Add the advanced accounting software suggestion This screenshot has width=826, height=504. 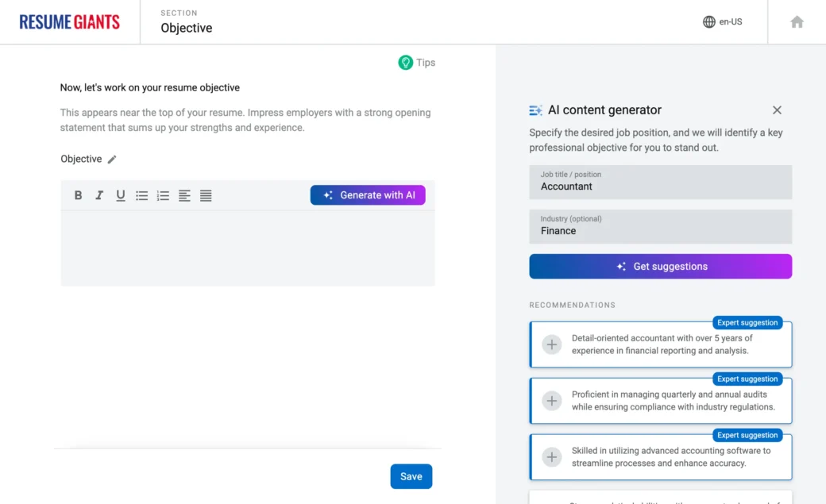551,457
